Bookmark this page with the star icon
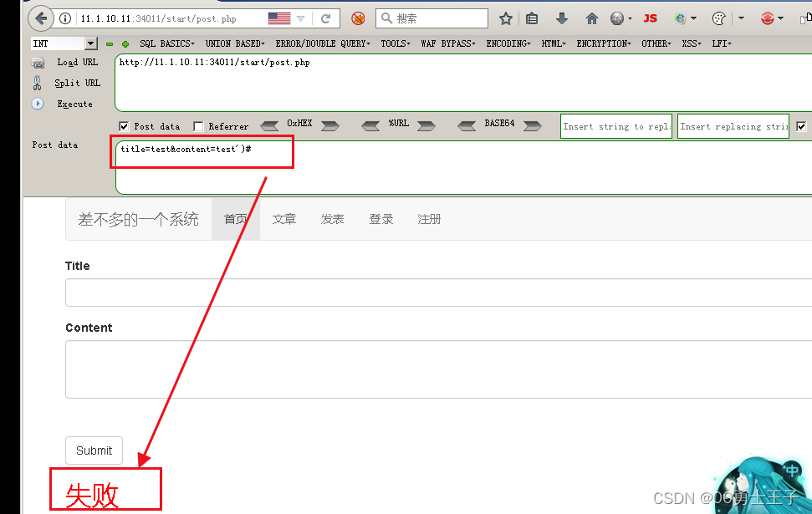The image size is (812, 514). click(506, 19)
